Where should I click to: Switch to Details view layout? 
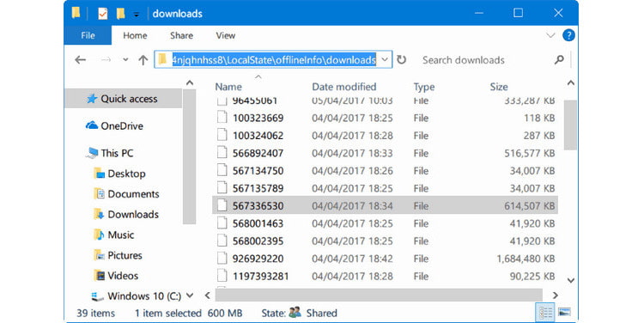tap(545, 313)
